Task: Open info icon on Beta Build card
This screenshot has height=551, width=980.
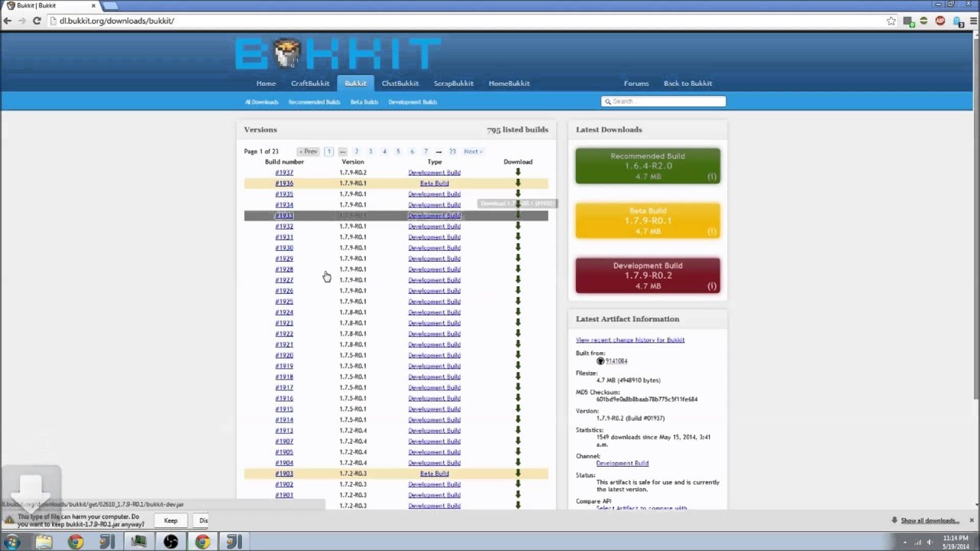Action: point(712,231)
